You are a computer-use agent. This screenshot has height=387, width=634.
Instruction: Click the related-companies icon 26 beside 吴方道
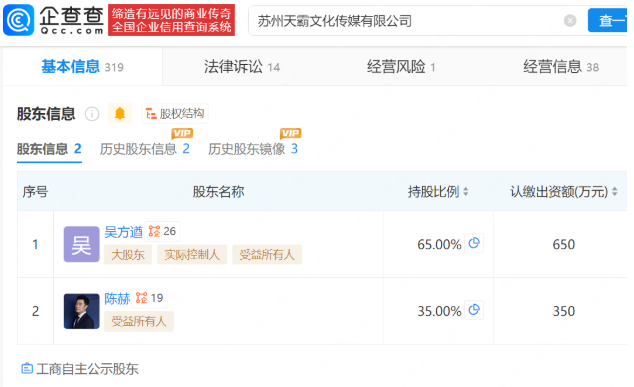(162, 231)
